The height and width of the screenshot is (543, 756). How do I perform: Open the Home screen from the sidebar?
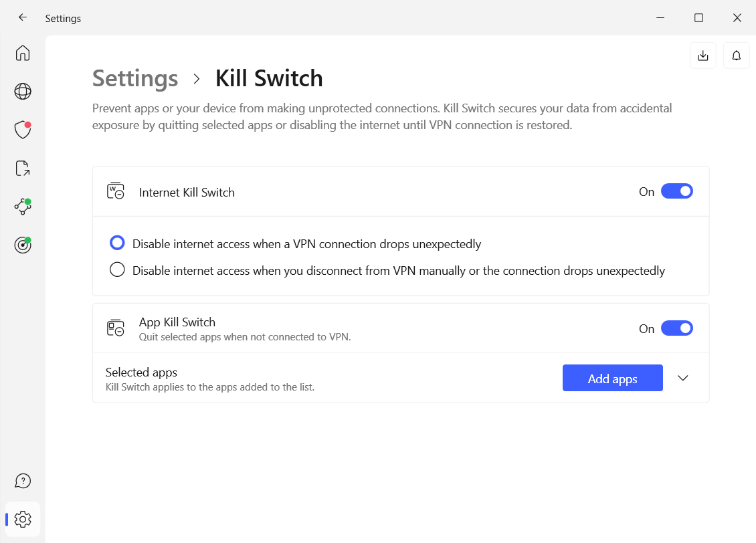(x=22, y=53)
